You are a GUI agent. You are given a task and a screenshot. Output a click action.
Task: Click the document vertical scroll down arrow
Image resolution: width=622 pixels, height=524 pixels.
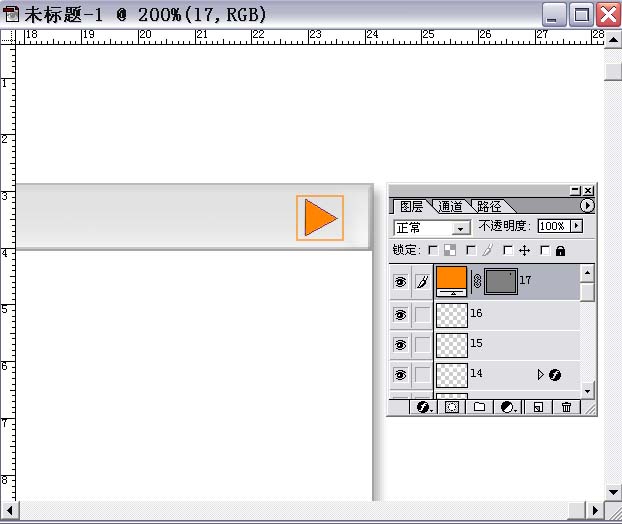613,492
